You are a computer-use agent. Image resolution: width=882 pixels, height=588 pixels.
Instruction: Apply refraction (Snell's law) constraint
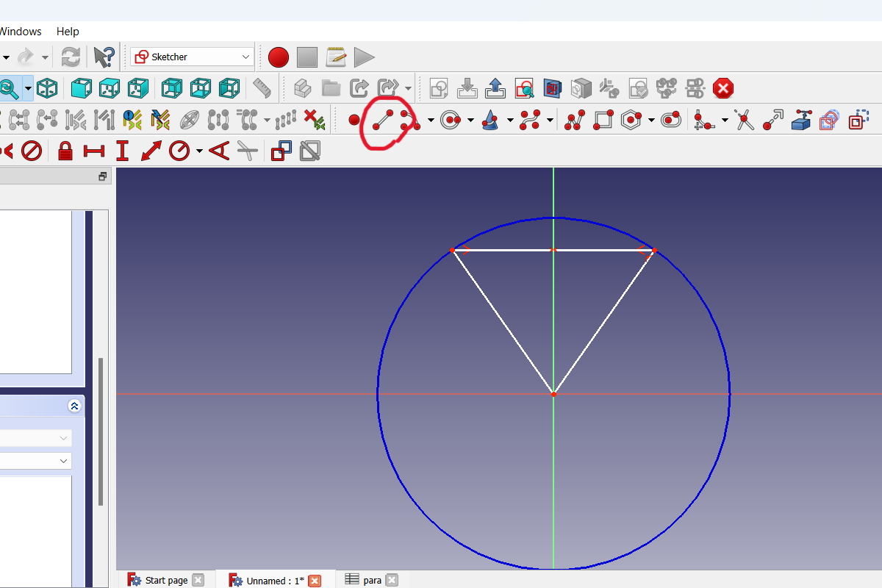tap(248, 151)
